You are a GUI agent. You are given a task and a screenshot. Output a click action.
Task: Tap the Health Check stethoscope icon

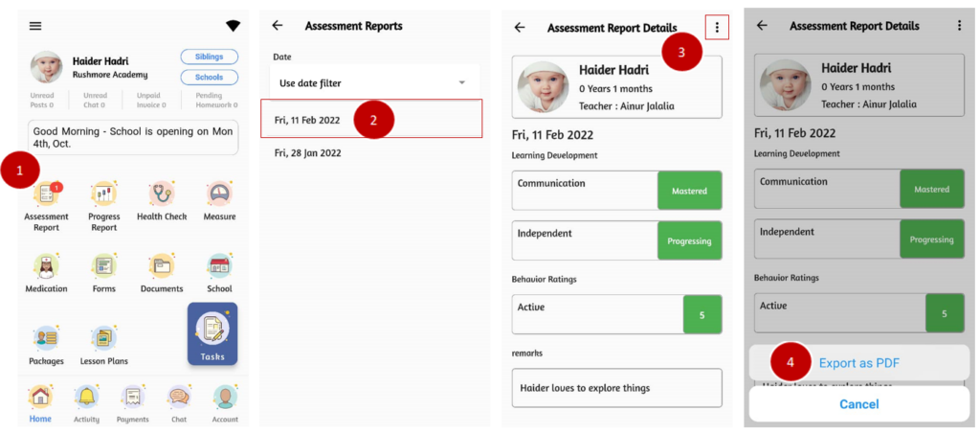(x=162, y=195)
